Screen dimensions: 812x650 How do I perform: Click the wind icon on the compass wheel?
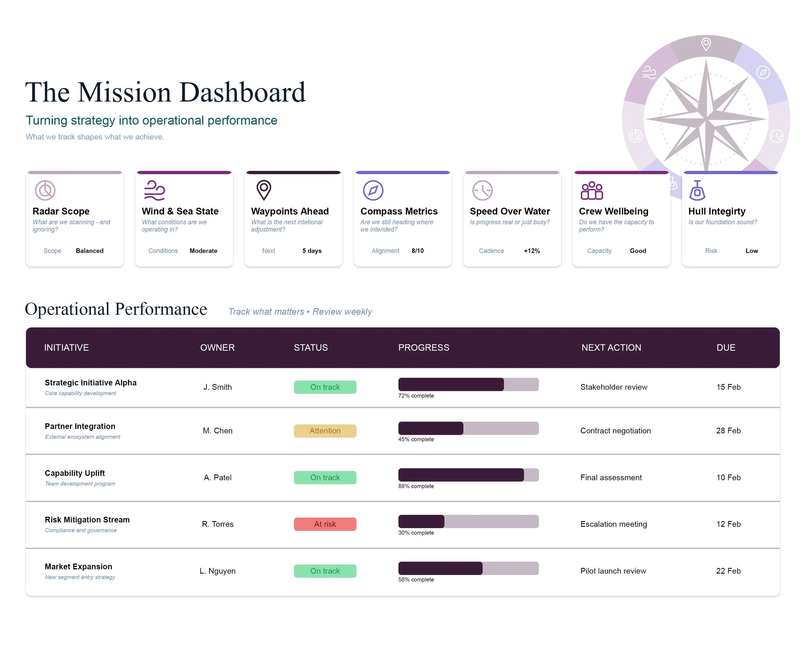click(x=649, y=72)
